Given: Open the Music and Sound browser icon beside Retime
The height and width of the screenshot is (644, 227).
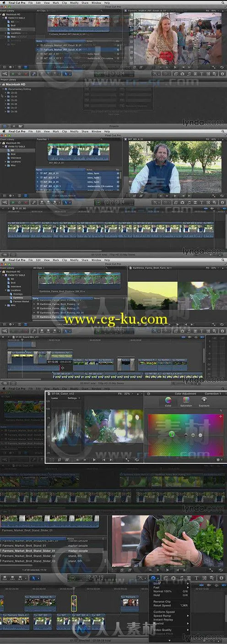Looking at the screenshot, I should point(181,578).
